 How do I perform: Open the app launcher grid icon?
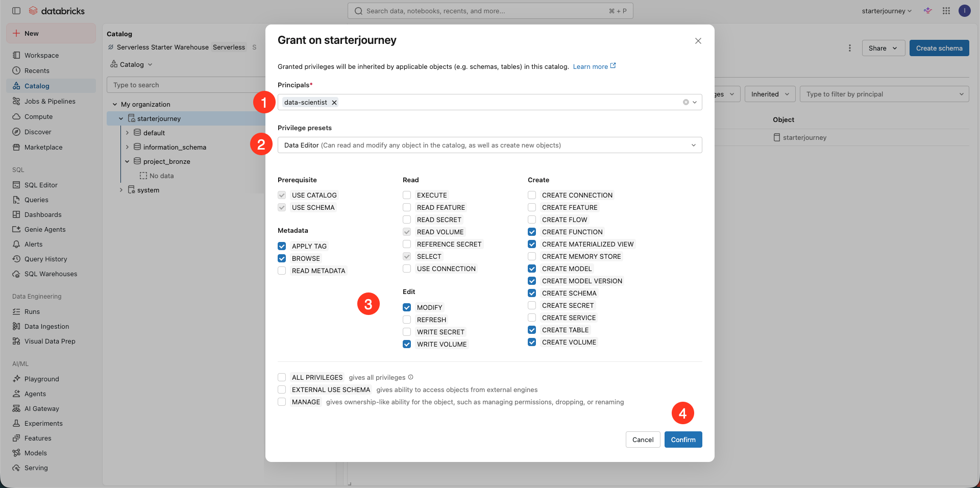coord(946,11)
